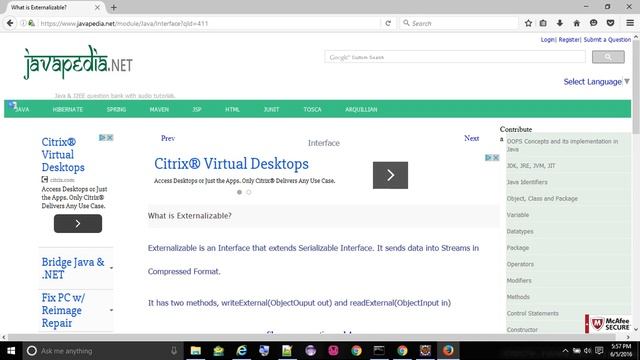Open the ARQUILLIAN menu item
The height and width of the screenshot is (360, 640).
click(x=361, y=109)
